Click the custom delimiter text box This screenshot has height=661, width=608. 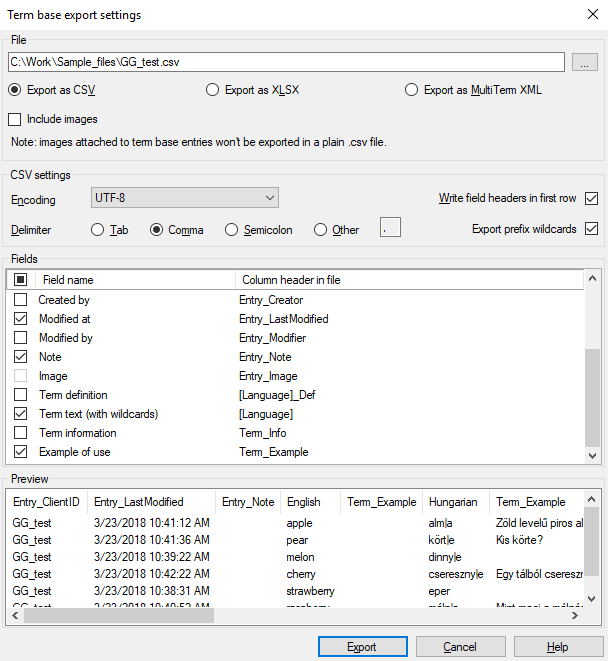390,229
